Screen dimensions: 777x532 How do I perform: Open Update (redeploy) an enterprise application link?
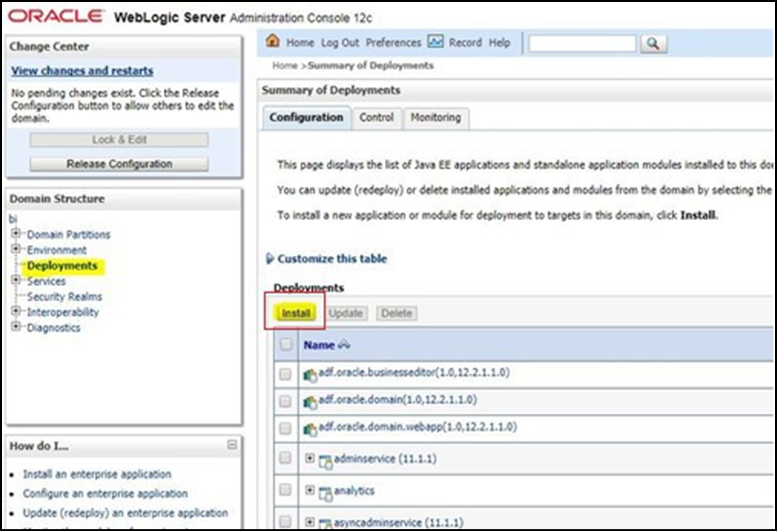[x=125, y=513]
